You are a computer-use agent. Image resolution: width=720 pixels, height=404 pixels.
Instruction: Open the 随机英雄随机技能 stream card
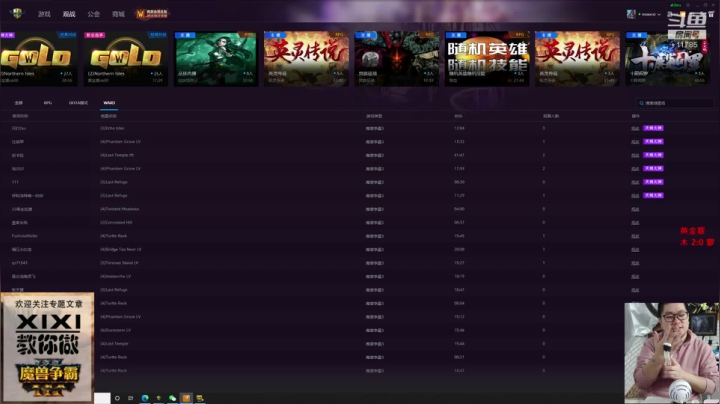[x=487, y=59]
